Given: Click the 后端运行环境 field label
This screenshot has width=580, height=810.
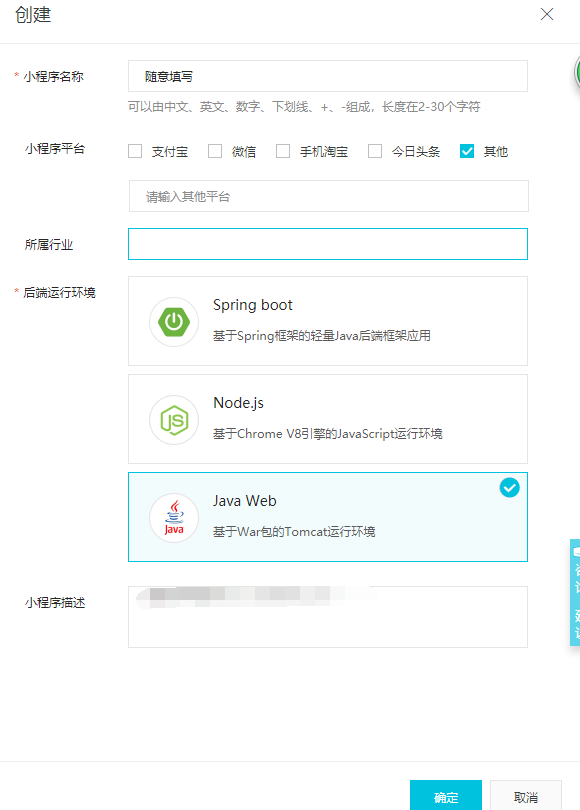Looking at the screenshot, I should tap(59, 293).
